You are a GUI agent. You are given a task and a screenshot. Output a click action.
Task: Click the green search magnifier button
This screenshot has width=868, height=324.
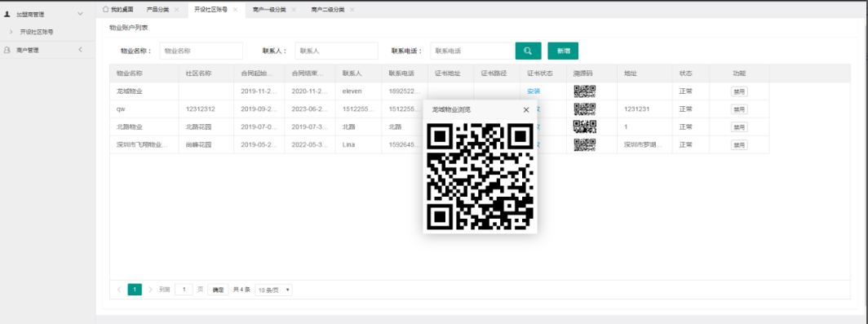528,51
